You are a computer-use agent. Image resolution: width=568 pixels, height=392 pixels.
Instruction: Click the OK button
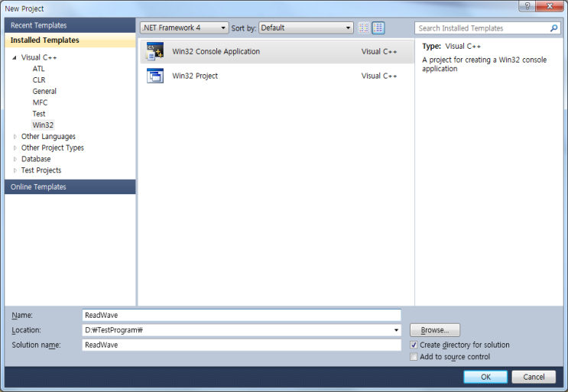[485, 377]
